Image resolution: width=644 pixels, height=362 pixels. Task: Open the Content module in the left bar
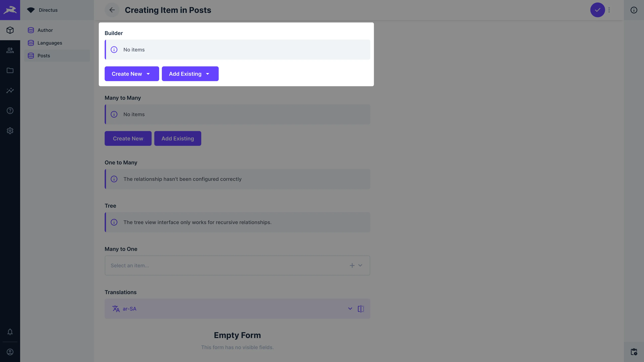point(10,30)
